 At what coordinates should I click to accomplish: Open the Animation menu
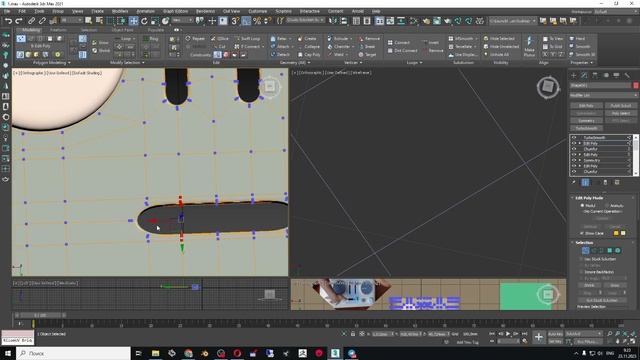coord(145,11)
